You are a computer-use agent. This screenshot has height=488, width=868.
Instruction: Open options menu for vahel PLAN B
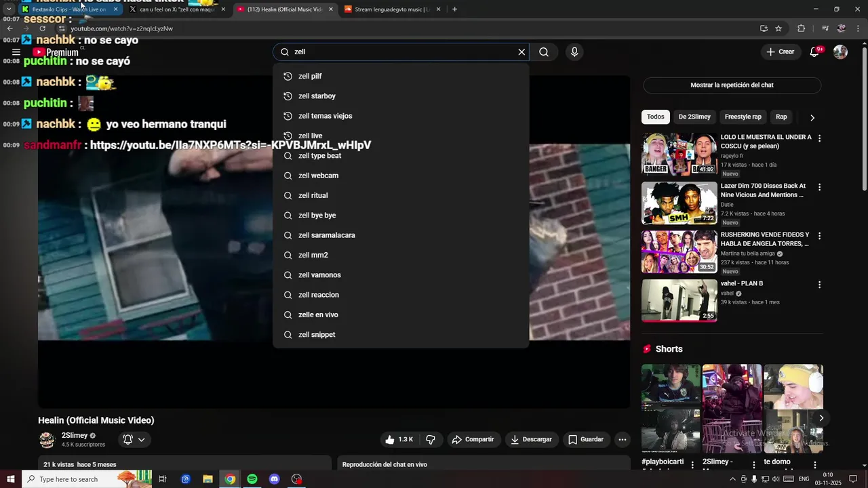coord(819,285)
